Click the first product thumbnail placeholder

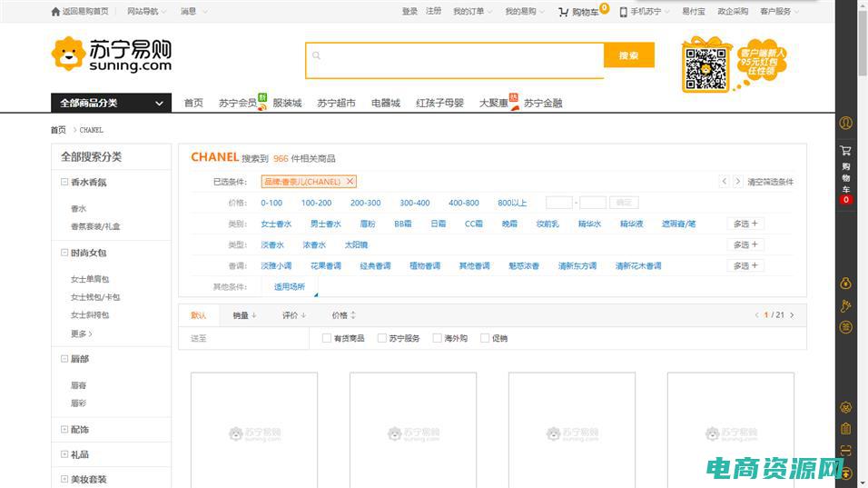tap(254, 430)
